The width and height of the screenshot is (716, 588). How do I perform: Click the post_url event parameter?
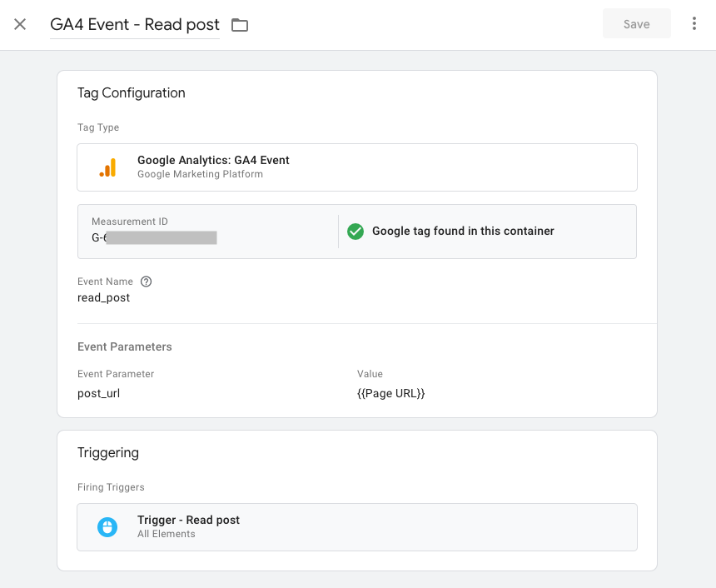click(99, 393)
